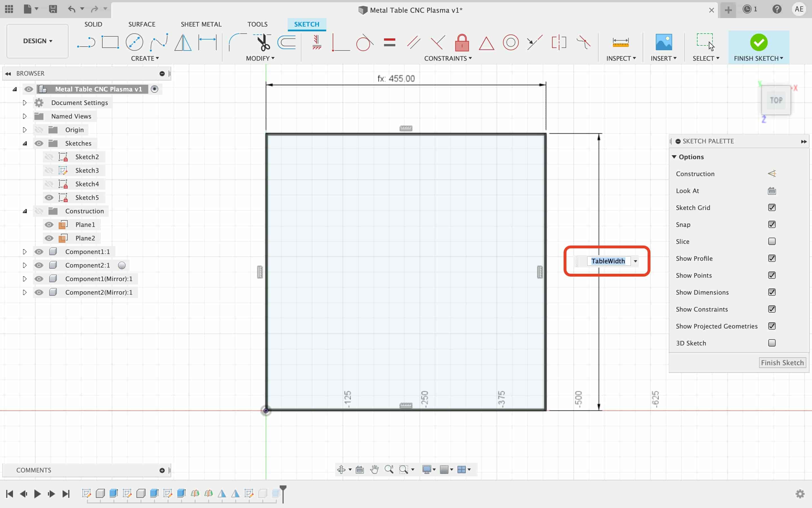Toggle Show Dimensions checkbox

click(x=772, y=292)
